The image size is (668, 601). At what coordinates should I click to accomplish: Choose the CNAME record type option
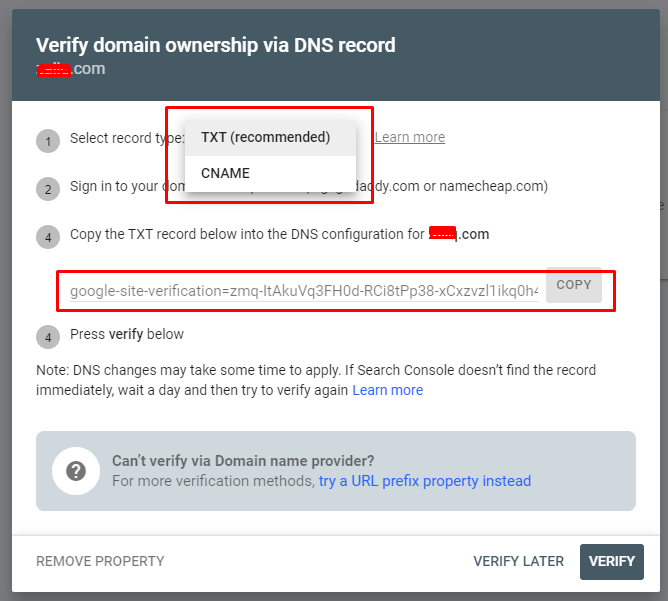coord(226,174)
